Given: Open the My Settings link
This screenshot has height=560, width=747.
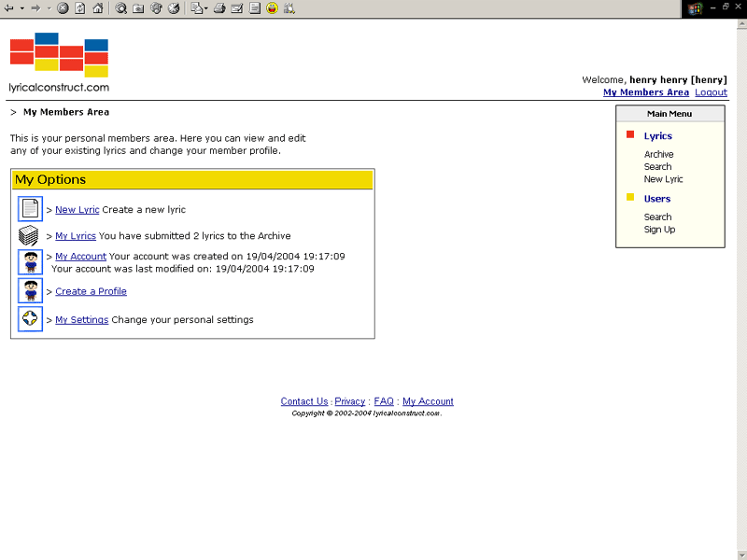Looking at the screenshot, I should [x=82, y=320].
